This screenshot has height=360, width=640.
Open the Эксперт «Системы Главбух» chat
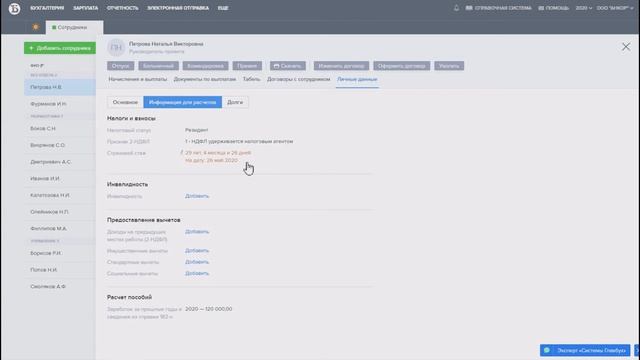(585, 350)
